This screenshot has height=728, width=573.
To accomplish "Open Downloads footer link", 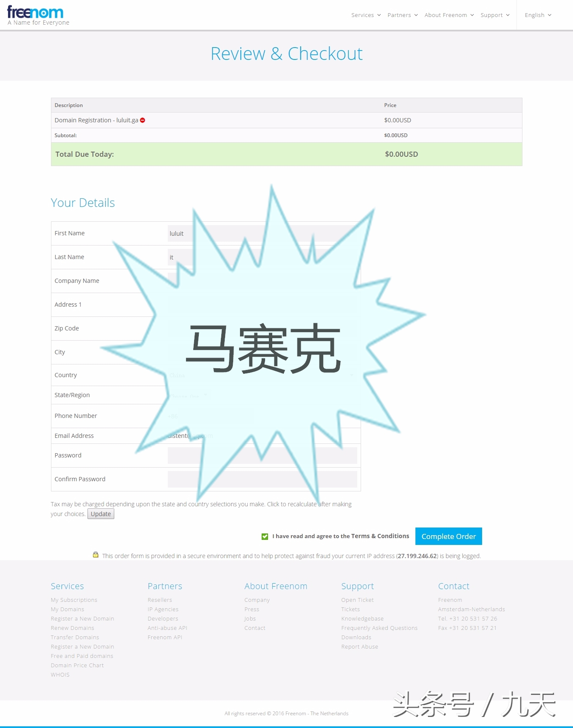I will point(356,637).
